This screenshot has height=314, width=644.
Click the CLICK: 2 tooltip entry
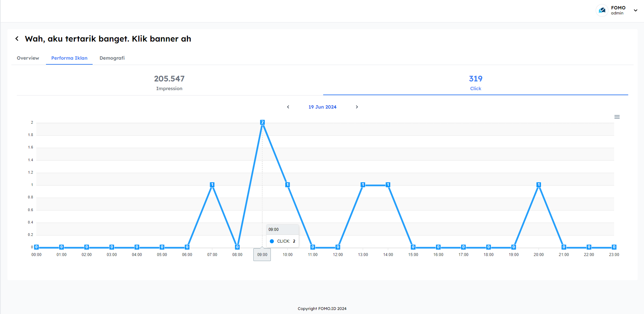coord(283,241)
